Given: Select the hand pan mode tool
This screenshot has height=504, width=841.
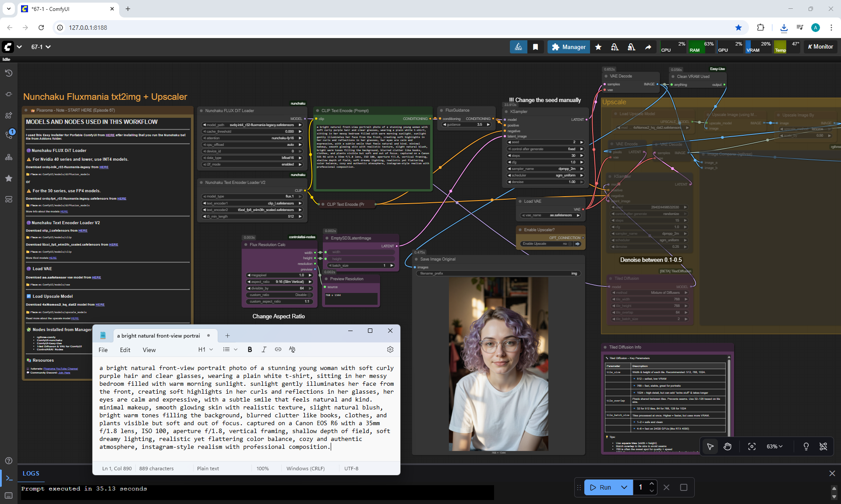Looking at the screenshot, I should [x=728, y=447].
